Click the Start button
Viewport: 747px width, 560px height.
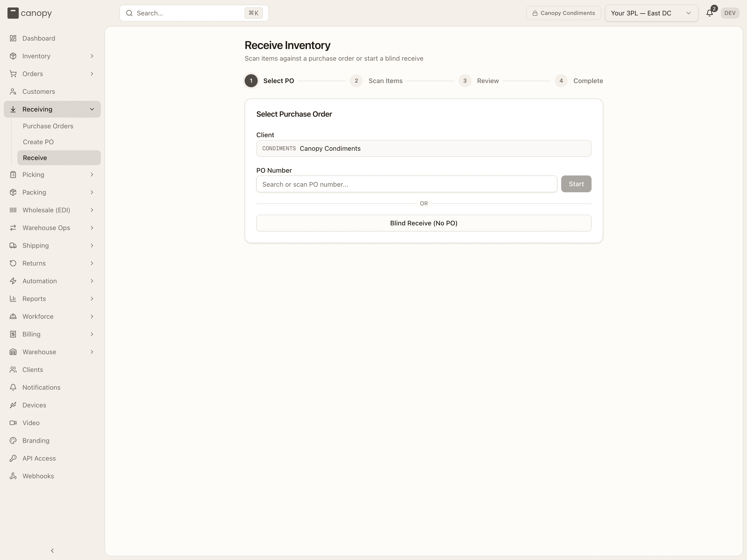[576, 184]
